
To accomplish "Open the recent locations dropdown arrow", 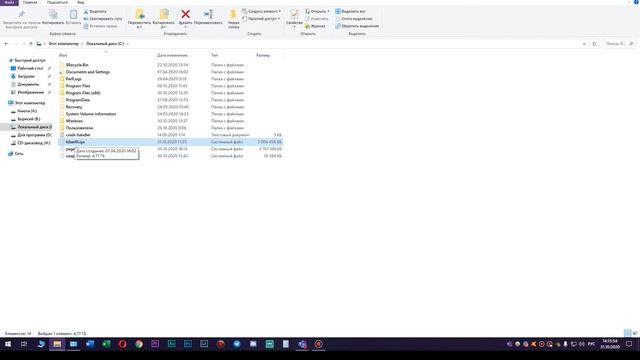I will (x=24, y=44).
